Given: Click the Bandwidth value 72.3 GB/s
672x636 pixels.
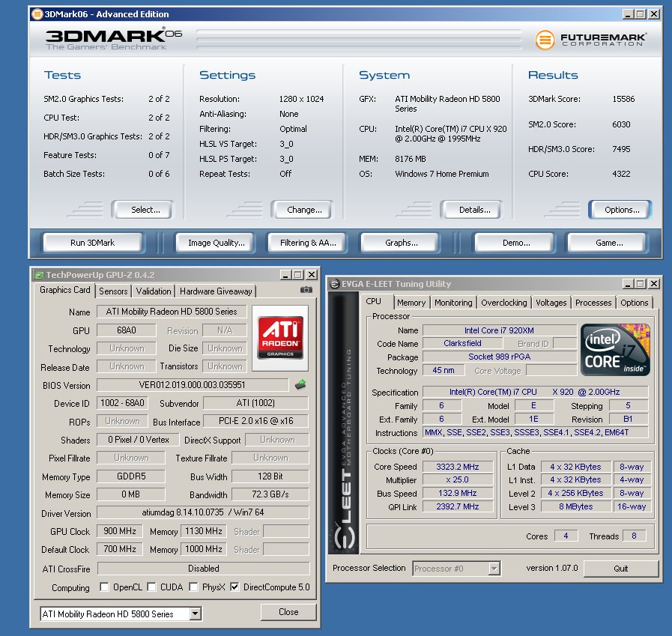Looking at the screenshot, I should coord(270,494).
